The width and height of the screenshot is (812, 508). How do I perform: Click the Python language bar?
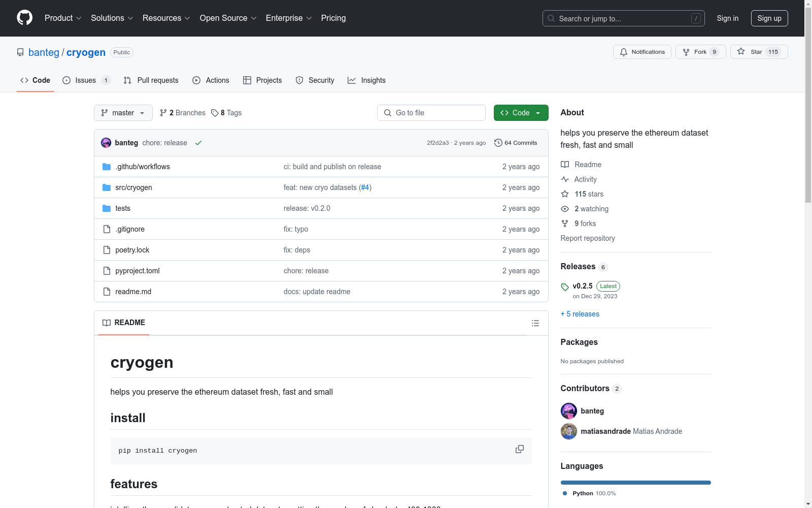(636, 483)
